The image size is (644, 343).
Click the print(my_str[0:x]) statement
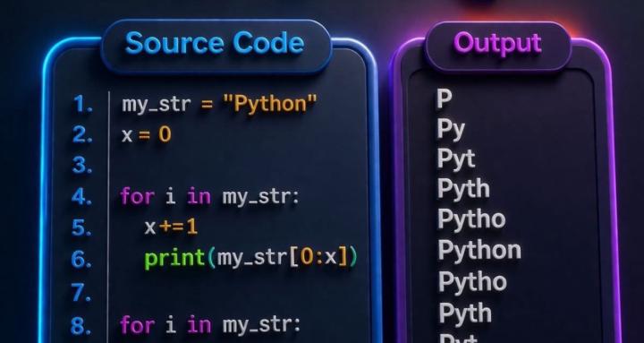click(x=251, y=259)
